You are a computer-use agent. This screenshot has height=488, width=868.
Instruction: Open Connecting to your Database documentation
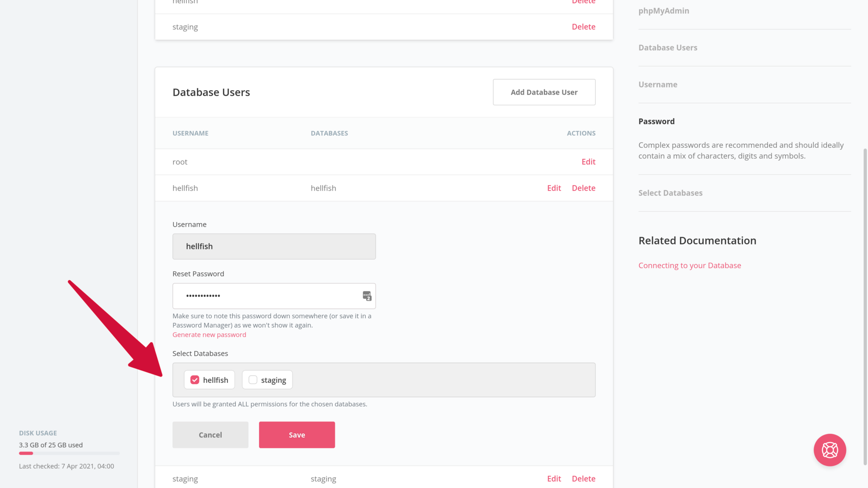[690, 265]
